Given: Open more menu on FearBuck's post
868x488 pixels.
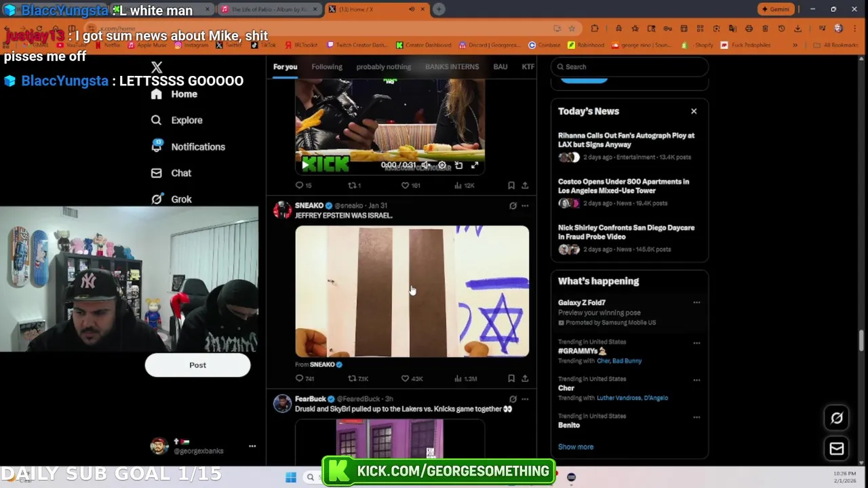Looking at the screenshot, I should pyautogui.click(x=525, y=399).
